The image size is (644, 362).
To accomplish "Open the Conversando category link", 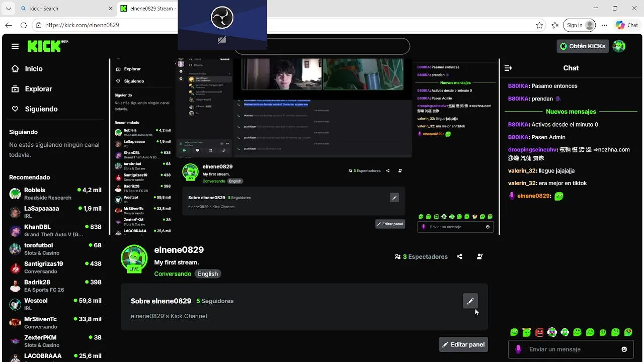I will point(173,274).
